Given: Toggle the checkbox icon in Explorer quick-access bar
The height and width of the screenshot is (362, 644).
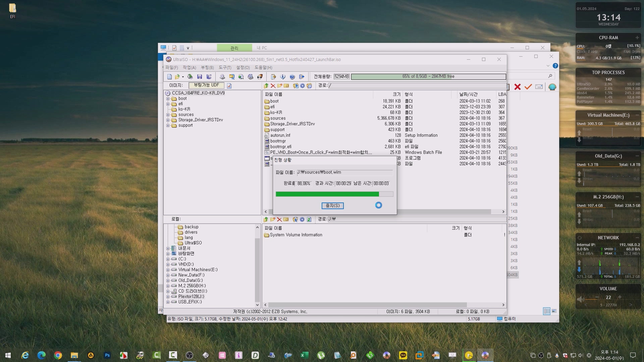Looking at the screenshot, I should click(x=174, y=48).
